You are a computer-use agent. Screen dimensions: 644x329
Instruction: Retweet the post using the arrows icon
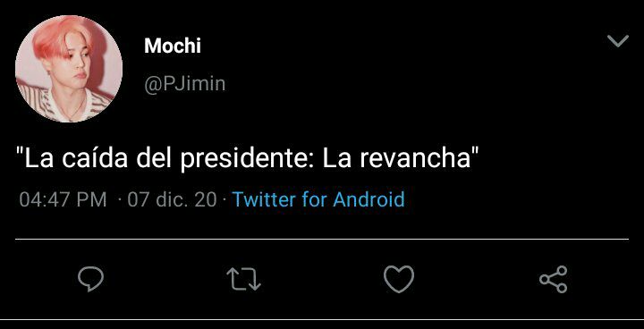point(244,279)
